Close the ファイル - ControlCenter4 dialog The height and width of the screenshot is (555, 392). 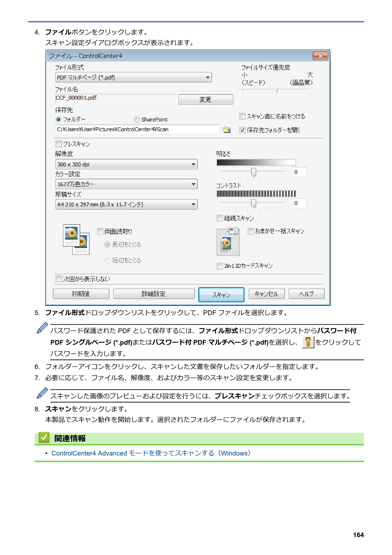pos(320,56)
